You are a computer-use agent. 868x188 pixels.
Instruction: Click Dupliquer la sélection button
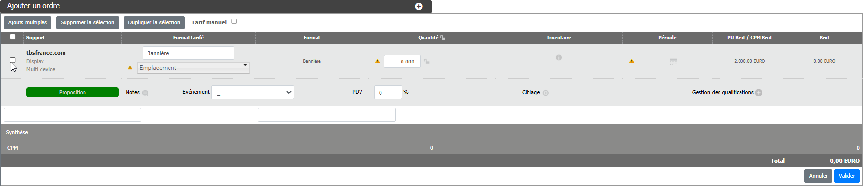coord(154,22)
